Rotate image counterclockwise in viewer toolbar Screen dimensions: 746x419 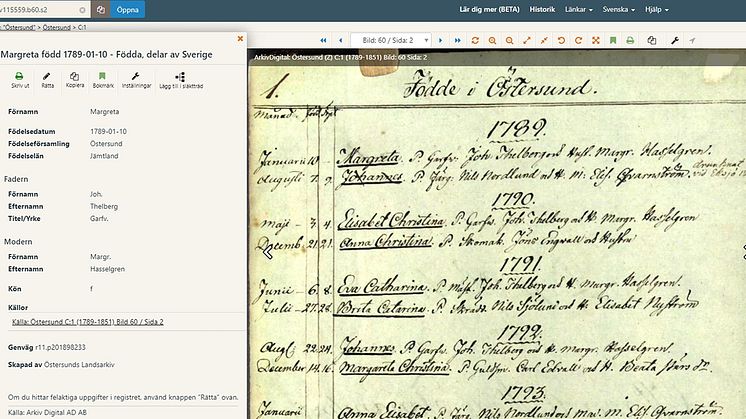coord(561,40)
